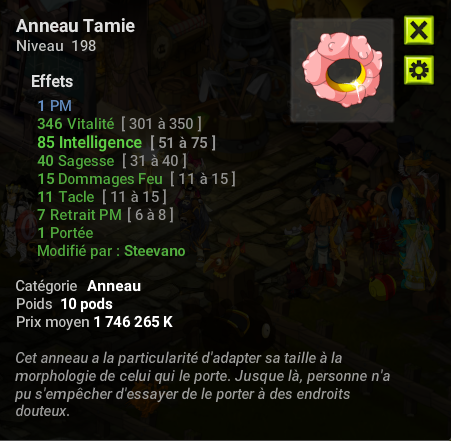Click the Niveau 198 label

(56, 46)
